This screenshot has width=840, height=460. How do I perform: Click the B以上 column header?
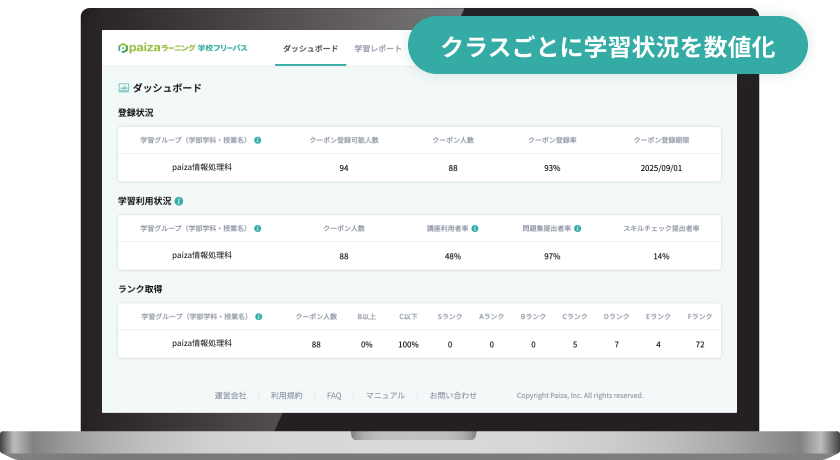point(366,317)
